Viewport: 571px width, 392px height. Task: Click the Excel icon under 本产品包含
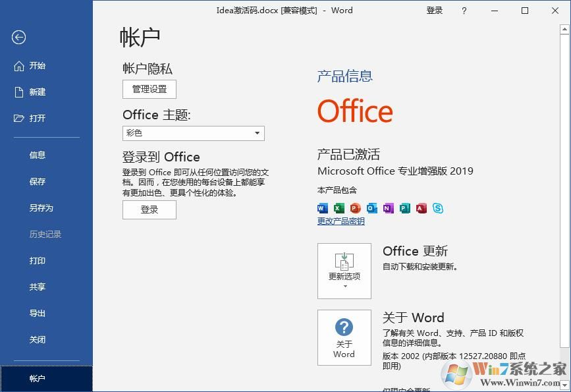click(x=339, y=208)
